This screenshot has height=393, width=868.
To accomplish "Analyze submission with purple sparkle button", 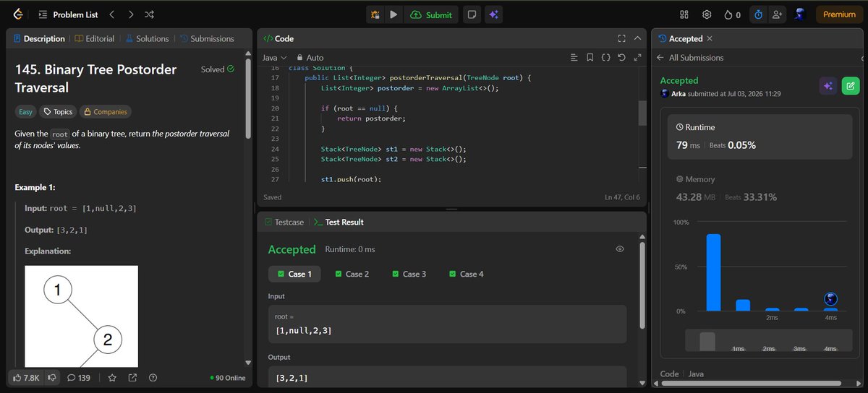I will pyautogui.click(x=828, y=86).
